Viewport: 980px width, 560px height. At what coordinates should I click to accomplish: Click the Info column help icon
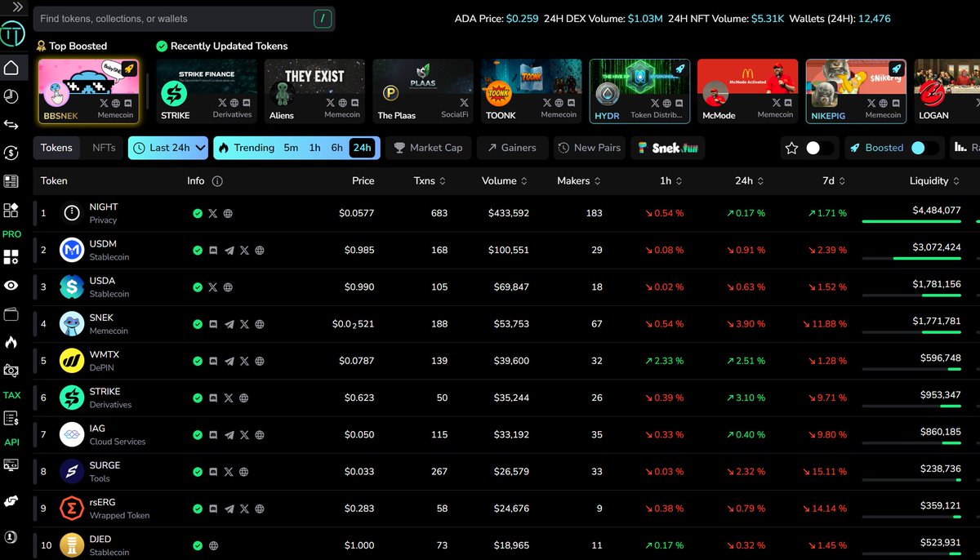click(x=217, y=181)
